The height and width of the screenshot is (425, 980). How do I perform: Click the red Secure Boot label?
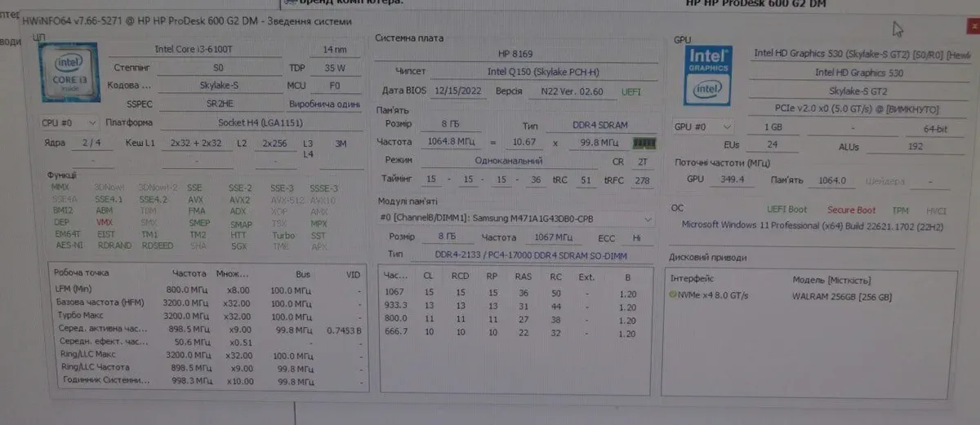[x=850, y=210]
